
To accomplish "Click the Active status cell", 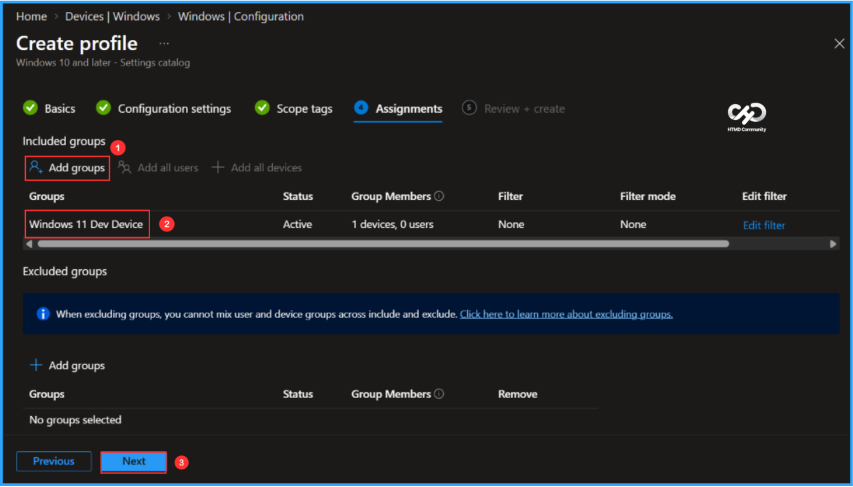I will (297, 224).
